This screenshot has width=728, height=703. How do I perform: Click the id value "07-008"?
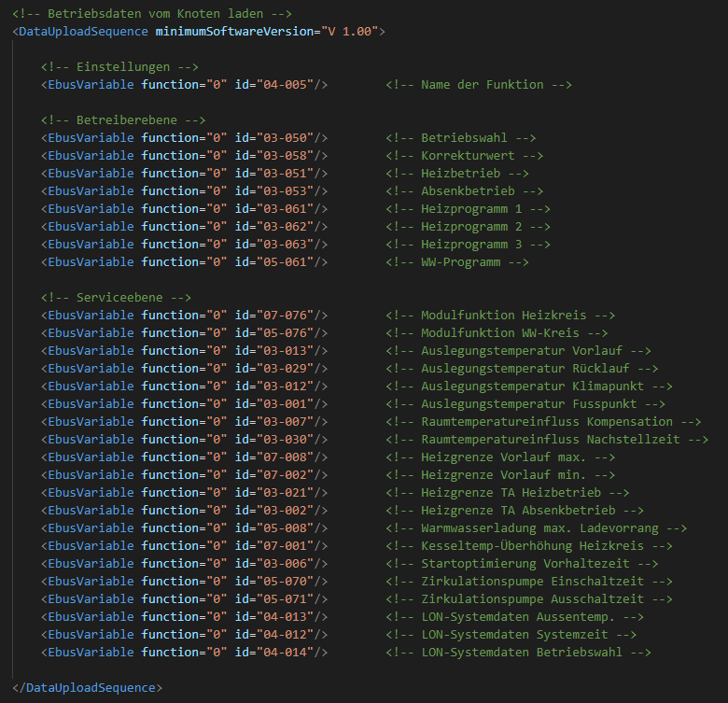(x=285, y=457)
